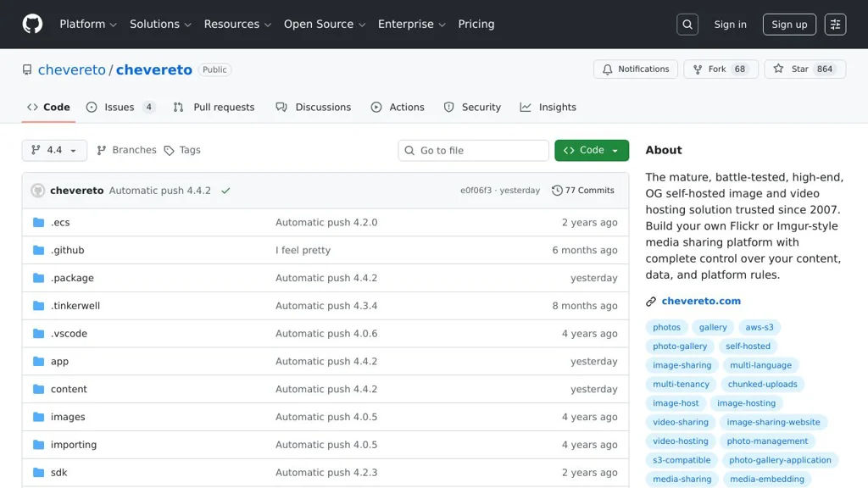Switch to the Issues tab
The height and width of the screenshot is (488, 868).
click(x=120, y=108)
